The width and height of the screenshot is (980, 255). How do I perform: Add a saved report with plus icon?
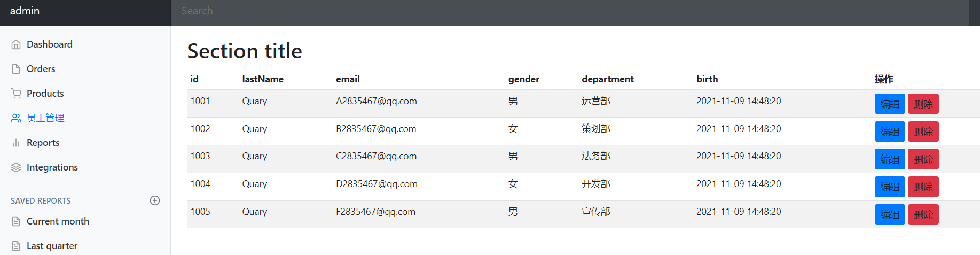point(155,200)
